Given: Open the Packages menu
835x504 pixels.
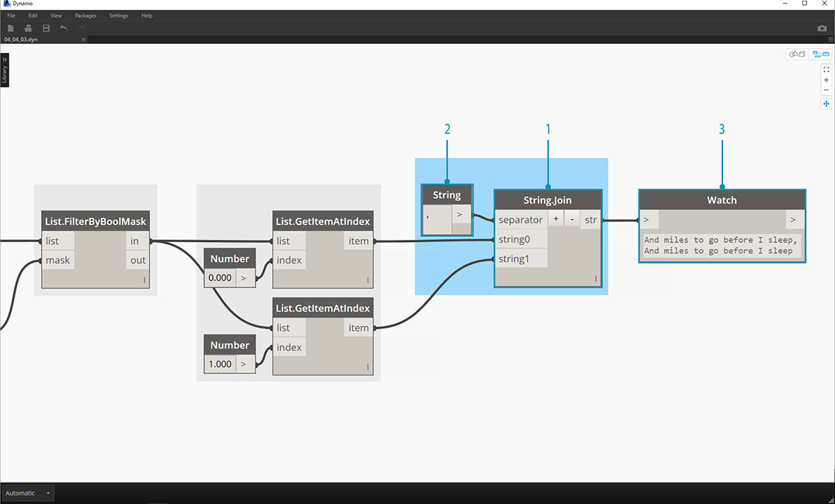Looking at the screenshot, I should point(86,15).
